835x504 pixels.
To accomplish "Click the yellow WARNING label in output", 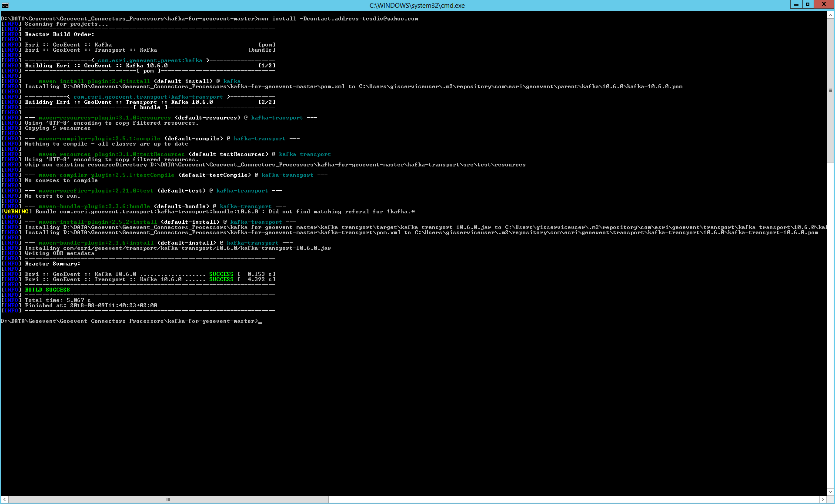I will point(16,212).
